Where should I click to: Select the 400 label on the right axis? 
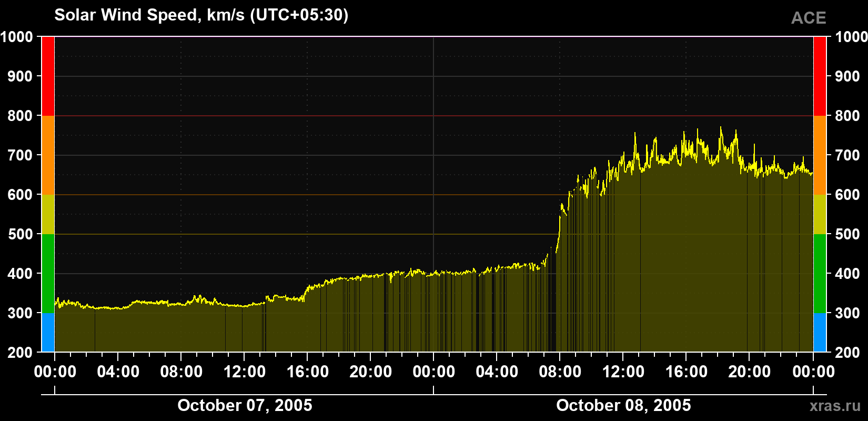tap(847, 274)
